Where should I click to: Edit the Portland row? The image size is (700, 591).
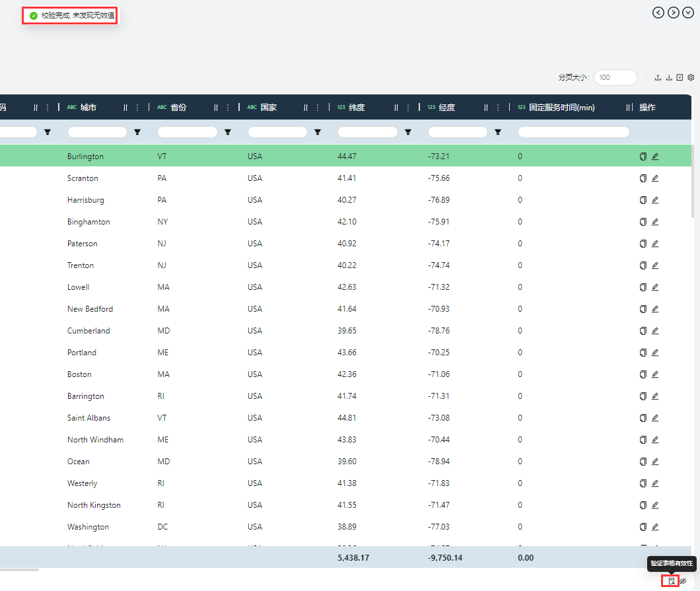655,353
